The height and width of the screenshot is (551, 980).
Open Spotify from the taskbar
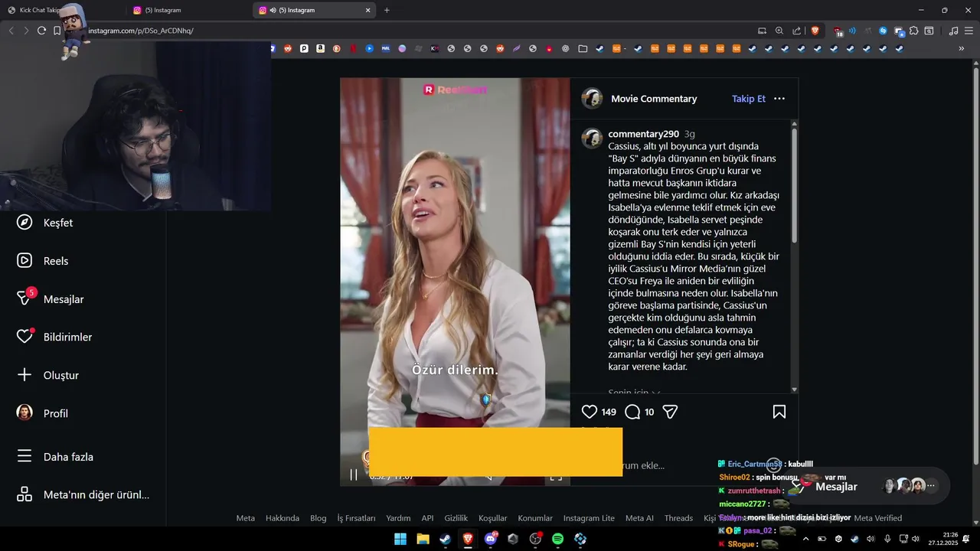click(x=558, y=539)
